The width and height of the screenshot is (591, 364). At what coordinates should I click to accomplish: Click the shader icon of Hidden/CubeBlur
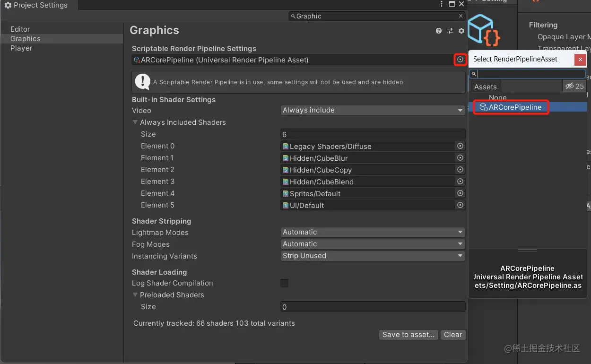[286, 158]
